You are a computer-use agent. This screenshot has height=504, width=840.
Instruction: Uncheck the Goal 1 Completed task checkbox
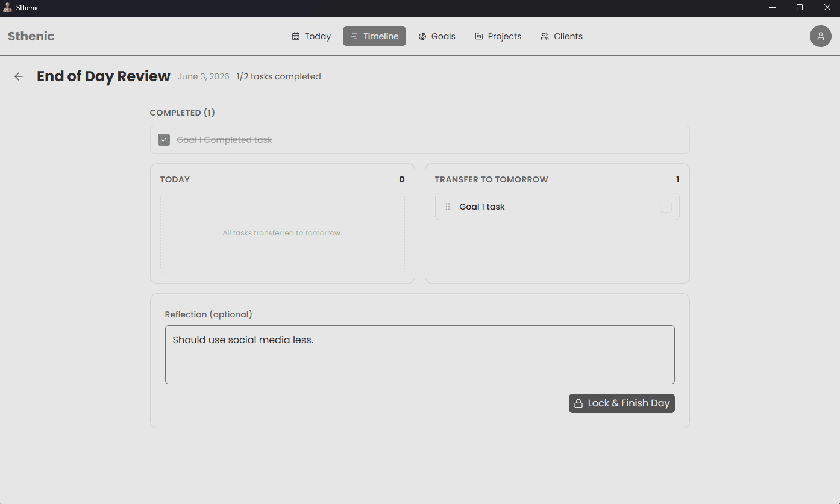tap(164, 140)
